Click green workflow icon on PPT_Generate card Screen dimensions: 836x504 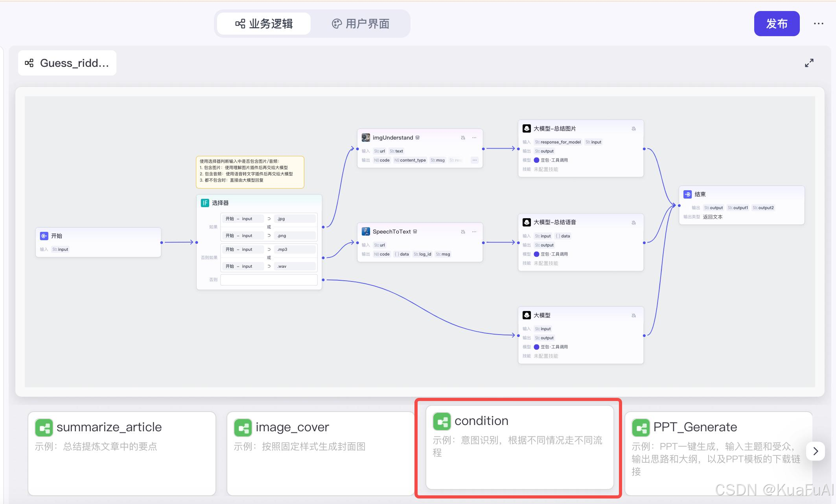pyautogui.click(x=641, y=427)
